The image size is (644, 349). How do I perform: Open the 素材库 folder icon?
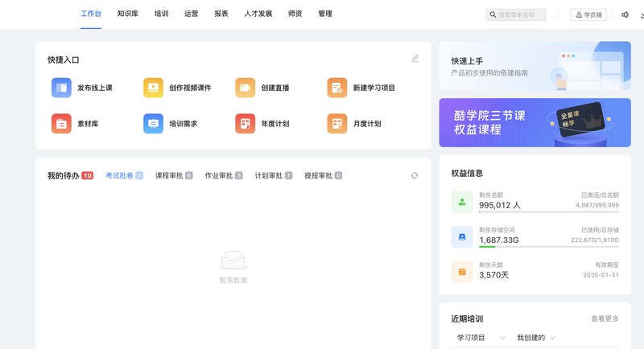(x=61, y=124)
